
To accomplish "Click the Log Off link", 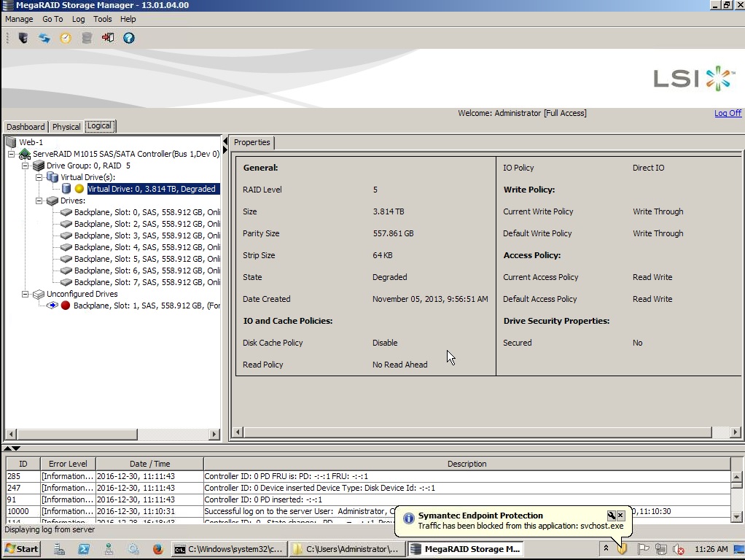I will (728, 113).
